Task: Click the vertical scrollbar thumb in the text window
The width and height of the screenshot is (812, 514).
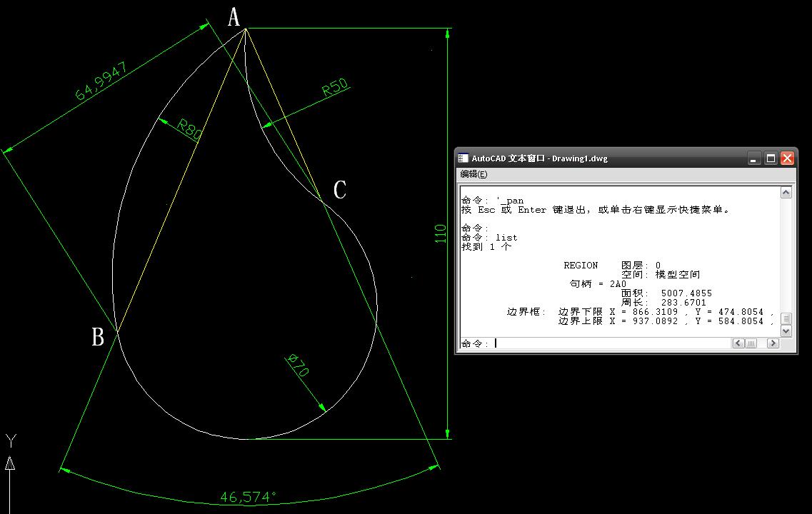Action: tap(786, 318)
